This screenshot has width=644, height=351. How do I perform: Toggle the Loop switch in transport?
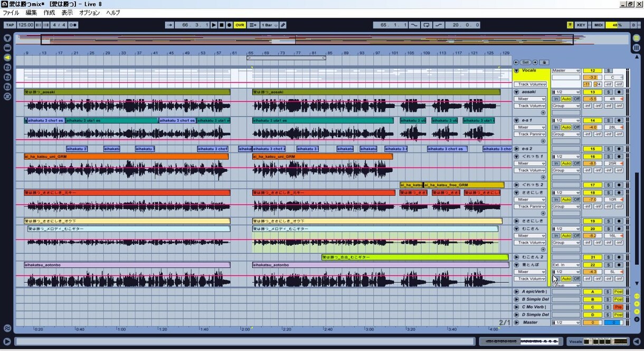coord(427,25)
